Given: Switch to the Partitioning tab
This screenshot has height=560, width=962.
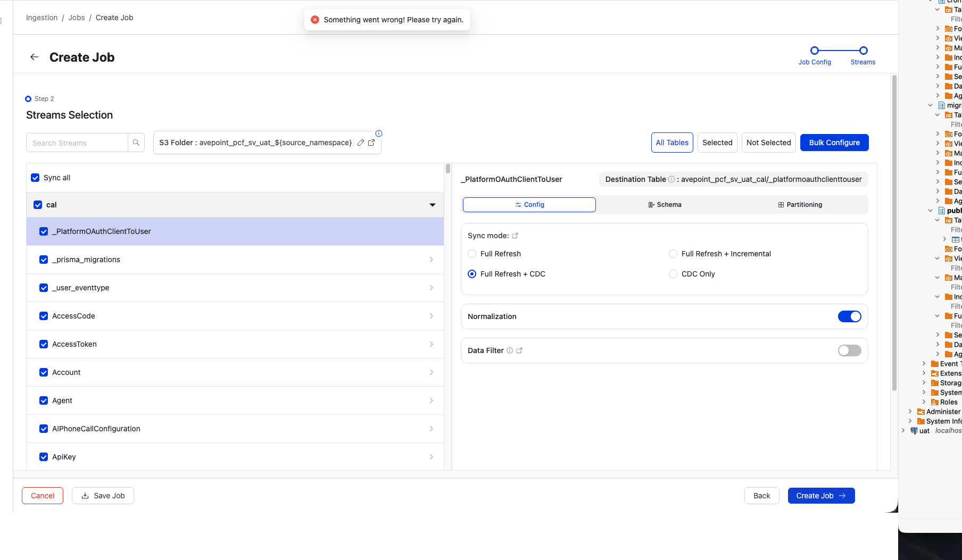Looking at the screenshot, I should (x=800, y=205).
